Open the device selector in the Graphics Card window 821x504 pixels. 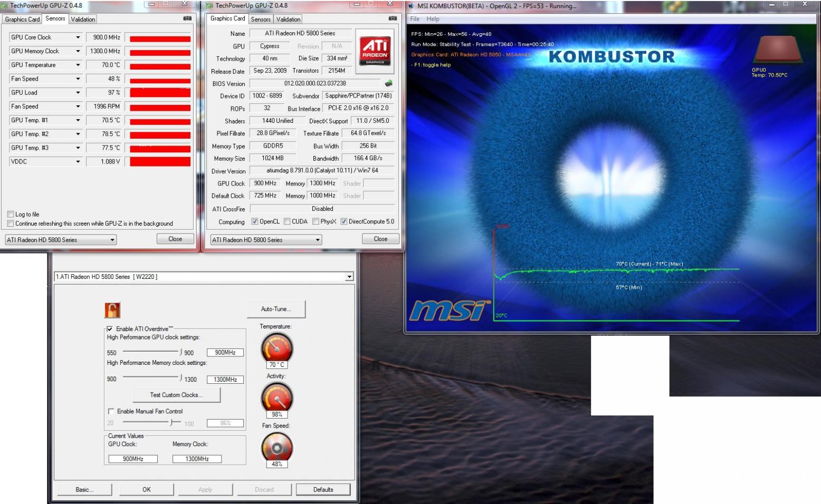click(266, 239)
